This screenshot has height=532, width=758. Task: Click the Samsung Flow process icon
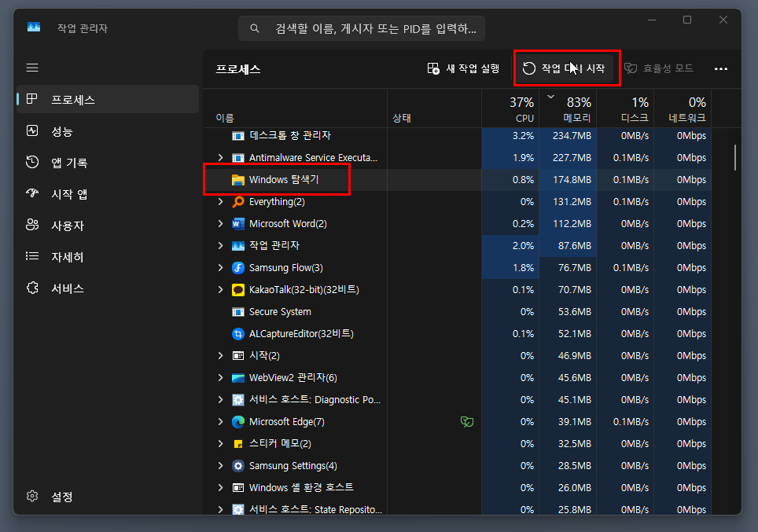point(237,268)
